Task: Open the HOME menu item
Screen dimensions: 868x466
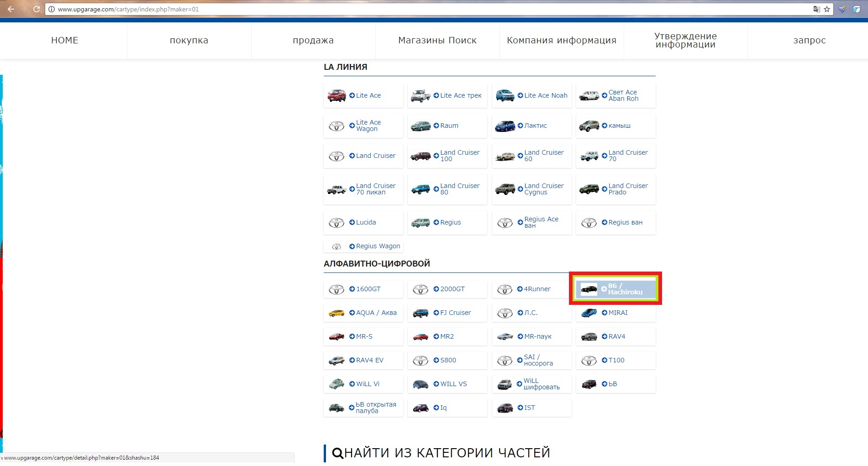Action: coord(64,40)
